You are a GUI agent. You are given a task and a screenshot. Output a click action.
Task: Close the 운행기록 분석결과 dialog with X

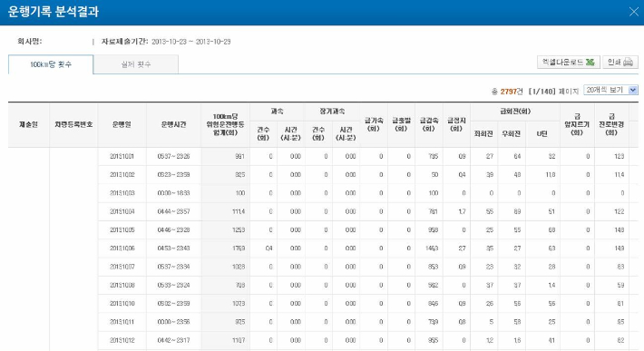[x=634, y=12]
